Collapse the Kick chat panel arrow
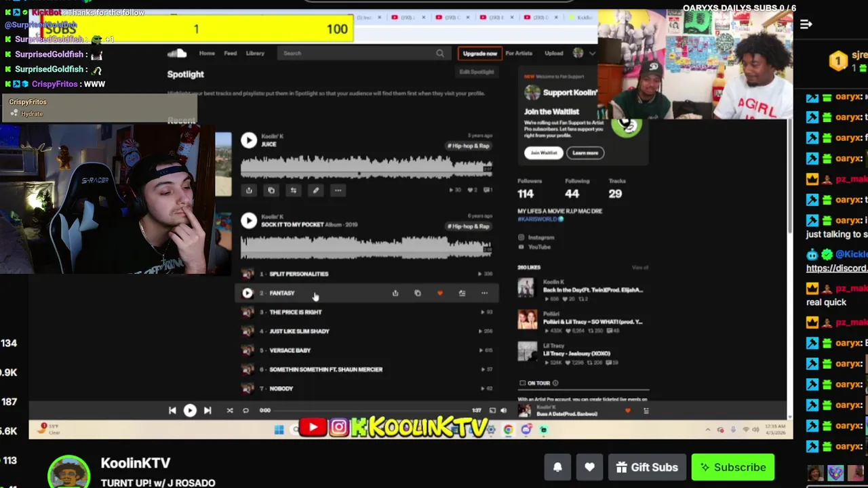 pyautogui.click(x=806, y=24)
